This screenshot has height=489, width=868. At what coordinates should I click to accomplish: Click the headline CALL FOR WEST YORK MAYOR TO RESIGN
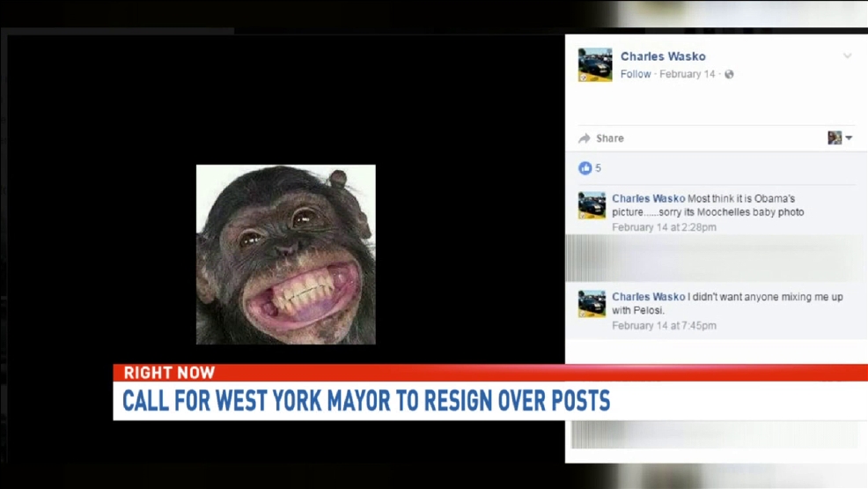(x=366, y=401)
